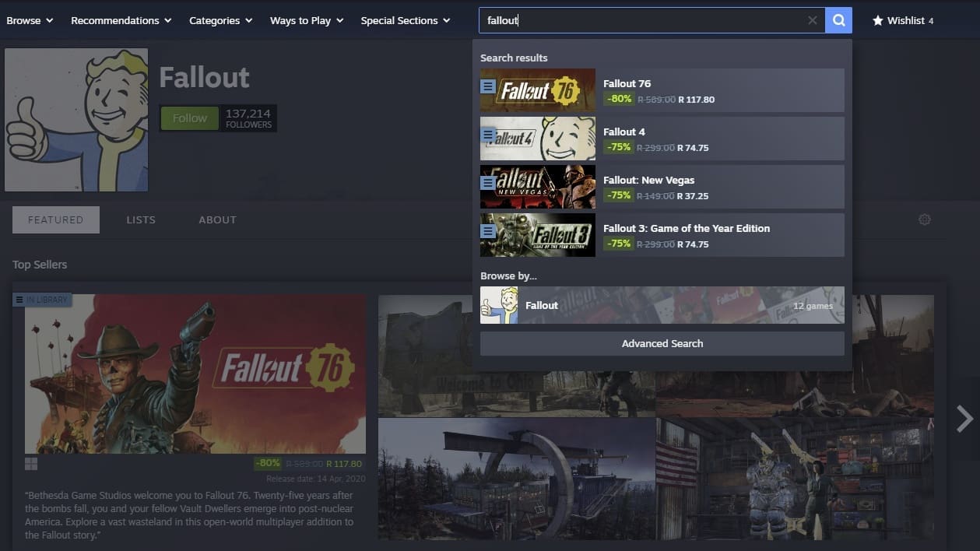980x551 pixels.
Task: Open the Ways to Play dropdown
Action: click(307, 20)
